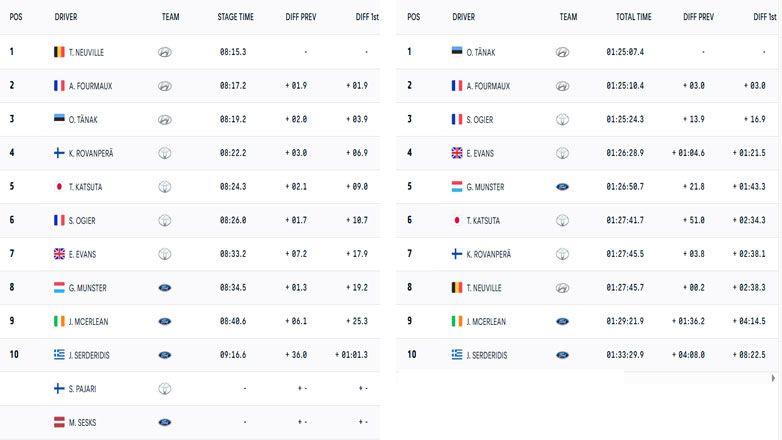Click DRIVER header in the stage time table
782x440 pixels.
click(x=66, y=17)
